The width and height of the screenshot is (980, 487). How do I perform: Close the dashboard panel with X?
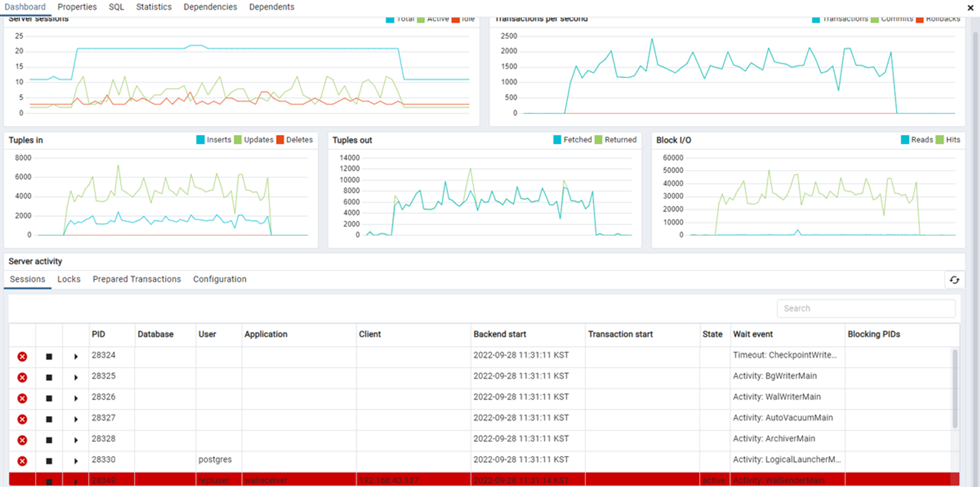pos(970,7)
